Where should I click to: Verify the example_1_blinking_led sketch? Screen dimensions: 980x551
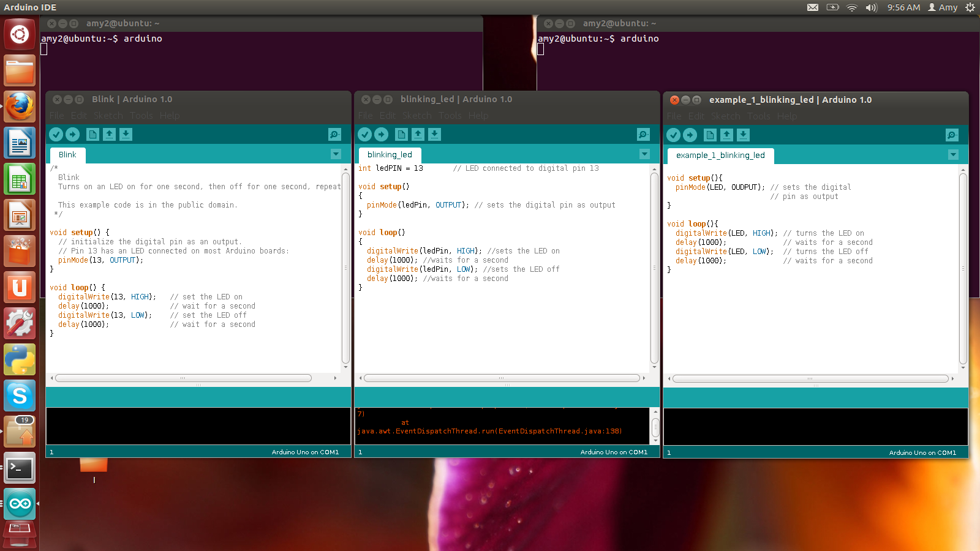tap(673, 135)
